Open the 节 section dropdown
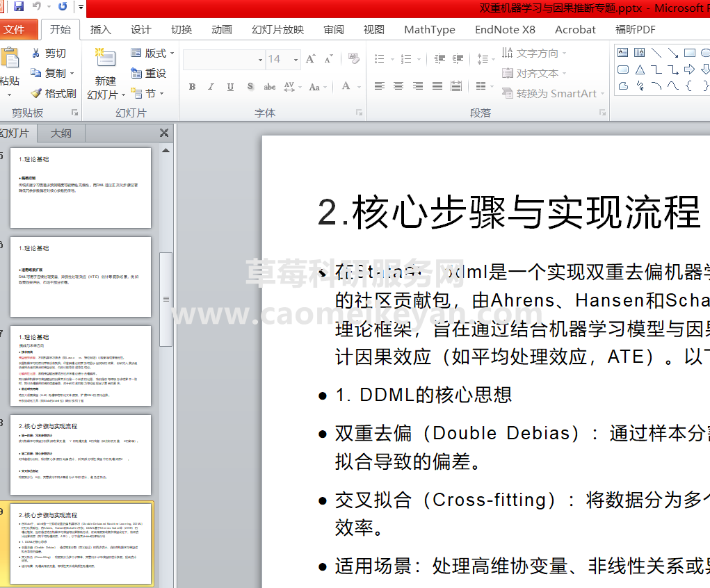This screenshot has height=588, width=710. pos(147,94)
